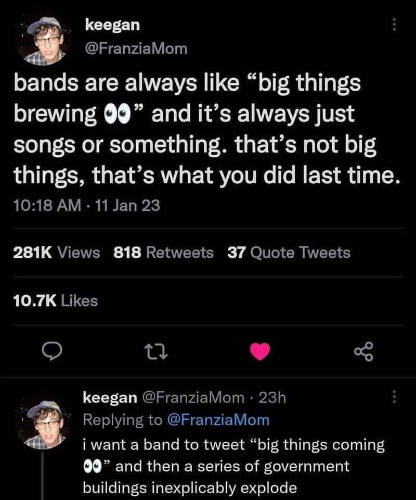
Task: Open keegan's avatar on the reply tweet
Action: coord(43,424)
